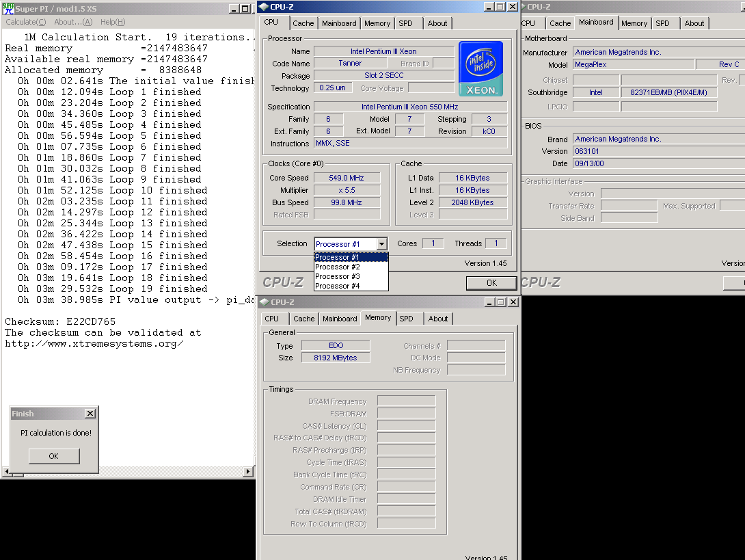
Task: Click memory Size field 8192 MBytes
Action: pyautogui.click(x=336, y=358)
